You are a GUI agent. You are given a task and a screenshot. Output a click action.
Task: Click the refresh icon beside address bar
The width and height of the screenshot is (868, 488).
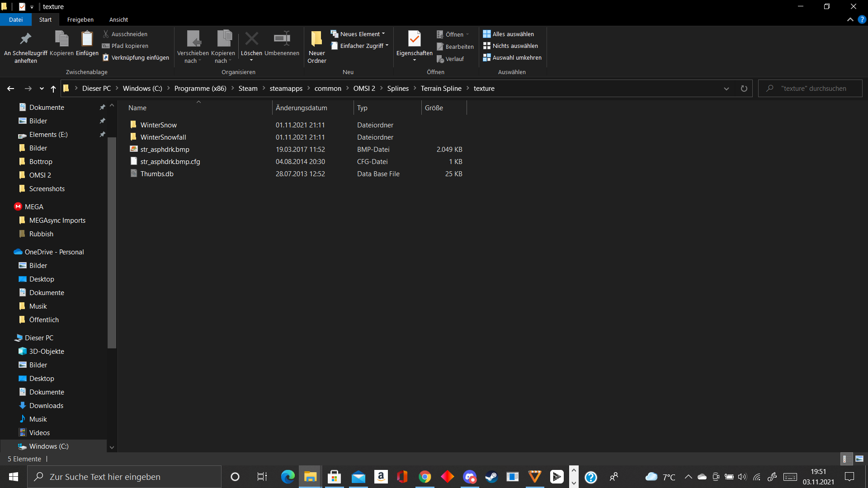[x=744, y=89]
